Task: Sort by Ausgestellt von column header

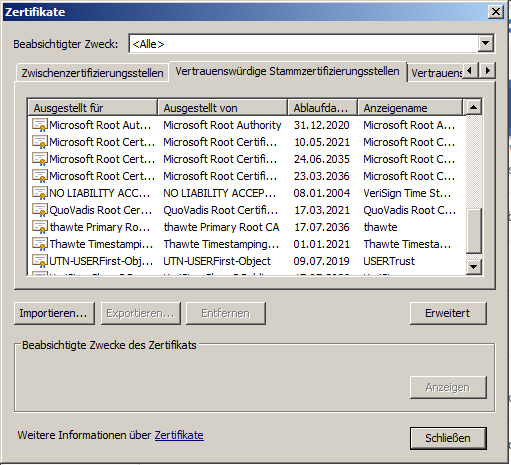Action: coord(222,108)
